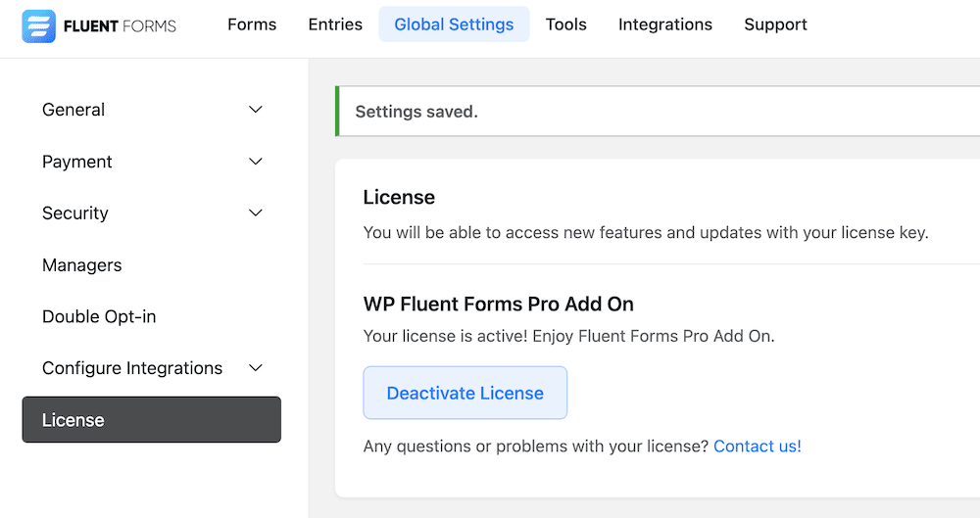Navigate to Integrations in top bar

point(665,24)
